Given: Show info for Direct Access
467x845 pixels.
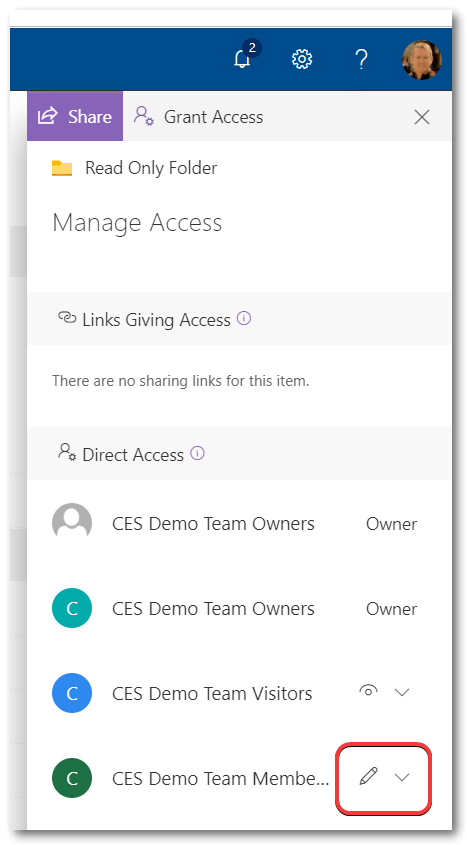Looking at the screenshot, I should (198, 454).
